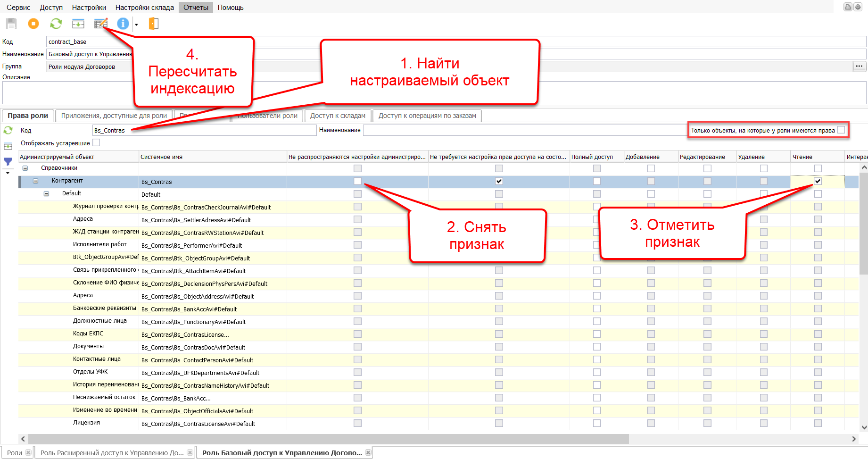Open the blue info icon in toolbar
Screen dimensions: 868x459
tap(123, 24)
